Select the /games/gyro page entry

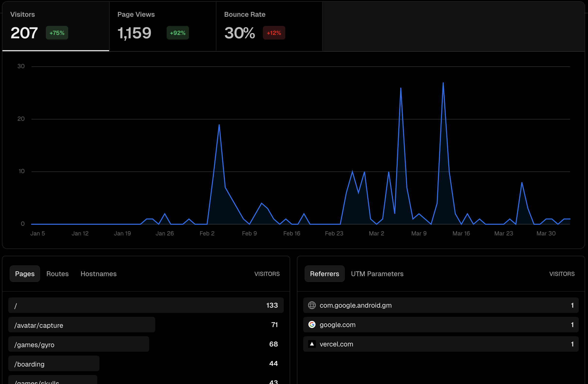point(79,344)
